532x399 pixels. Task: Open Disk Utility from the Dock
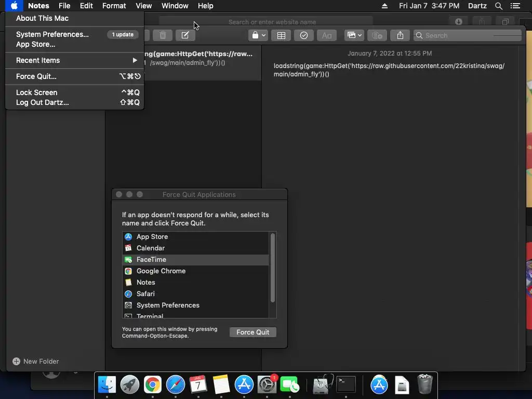coord(322,385)
